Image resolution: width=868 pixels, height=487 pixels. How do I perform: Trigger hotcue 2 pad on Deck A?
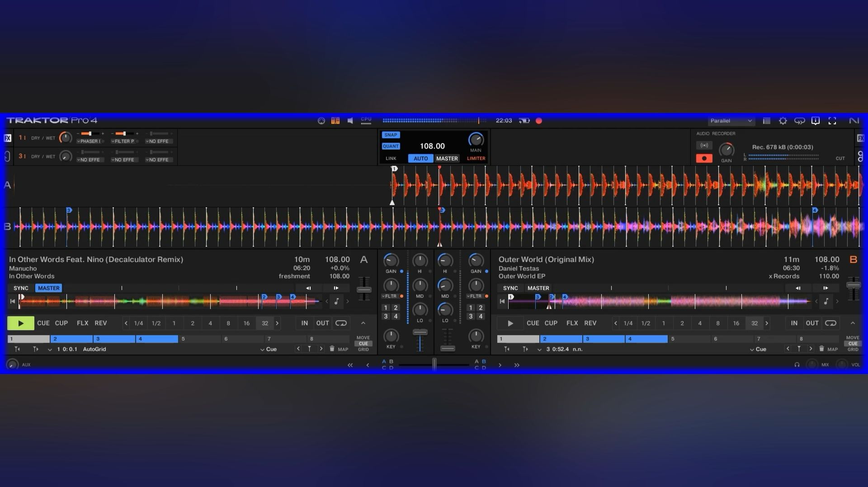click(x=71, y=339)
